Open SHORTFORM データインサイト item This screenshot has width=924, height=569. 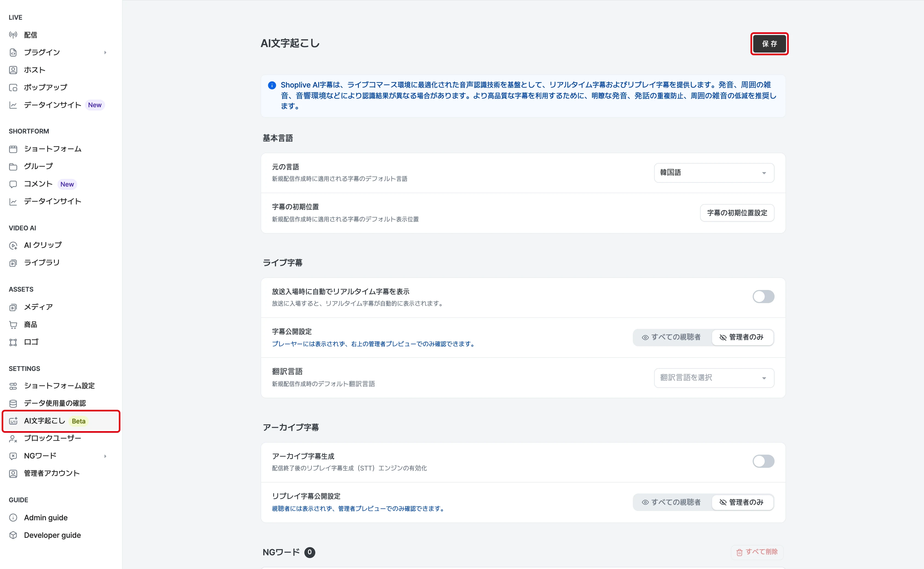52,201
